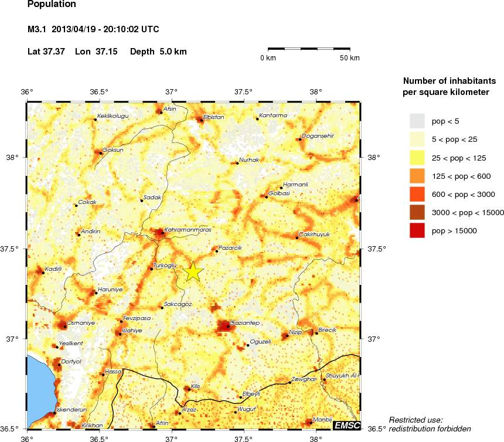The image size is (504, 442).
Task: Select the dark red 'pop > 15000' swatch
Action: point(417,231)
